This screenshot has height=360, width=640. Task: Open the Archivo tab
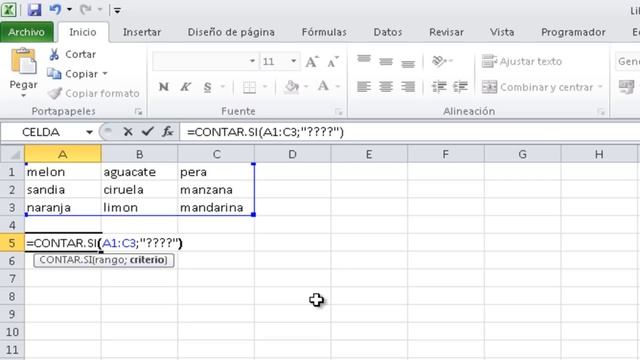pos(27,32)
